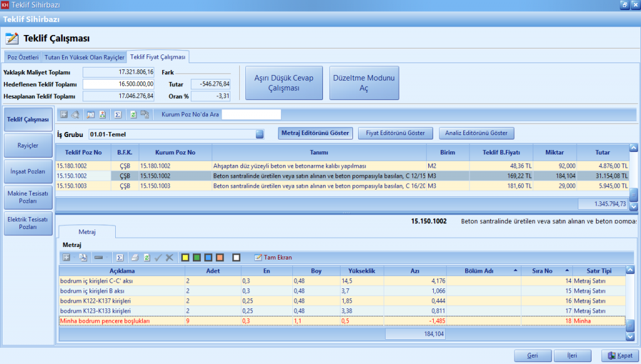Click Aşırı Düşük Cevap Çalışması button
The height and width of the screenshot is (364, 641).
pos(284,83)
